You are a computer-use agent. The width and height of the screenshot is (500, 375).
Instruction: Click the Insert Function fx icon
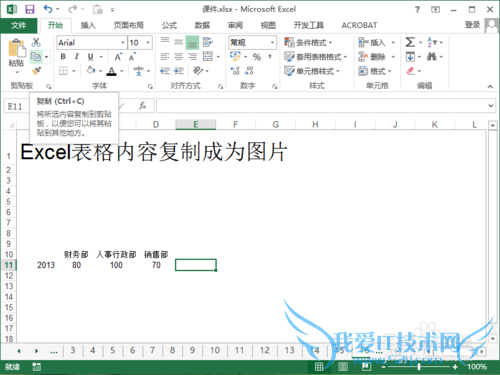(143, 106)
